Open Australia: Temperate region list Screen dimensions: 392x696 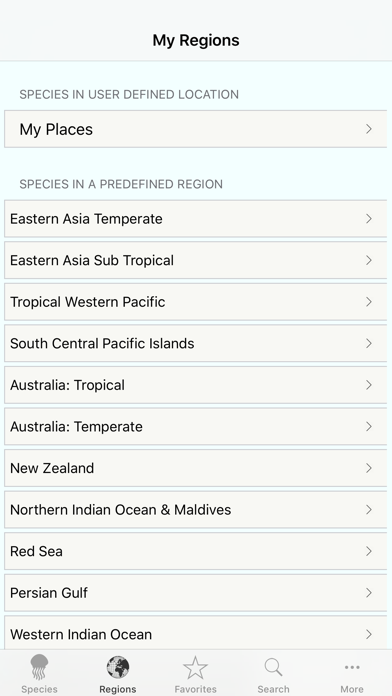click(x=196, y=427)
